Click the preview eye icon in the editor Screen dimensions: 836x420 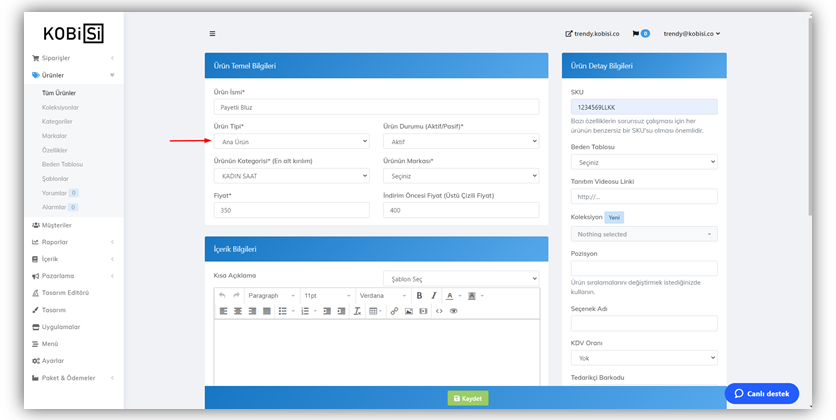tap(453, 311)
